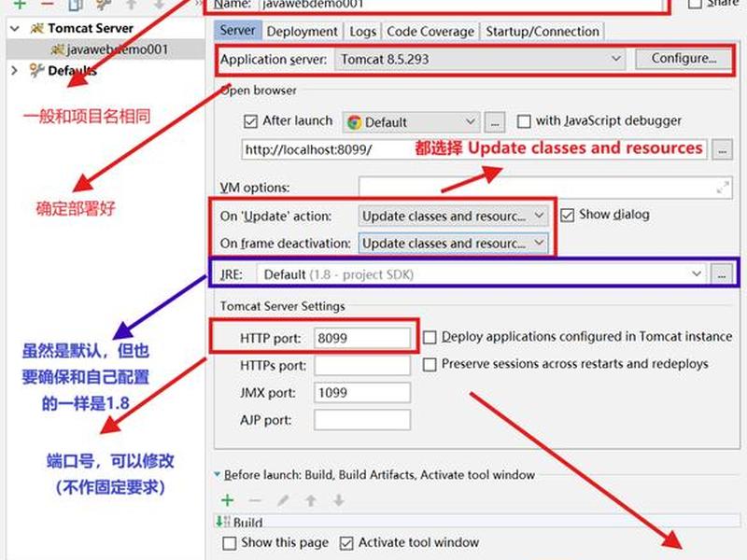747x560 pixels.
Task: Check Show this page option
Action: click(x=230, y=543)
